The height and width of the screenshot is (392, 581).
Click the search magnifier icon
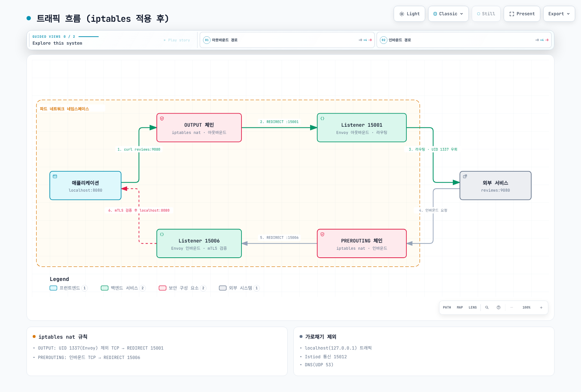coord(487,307)
